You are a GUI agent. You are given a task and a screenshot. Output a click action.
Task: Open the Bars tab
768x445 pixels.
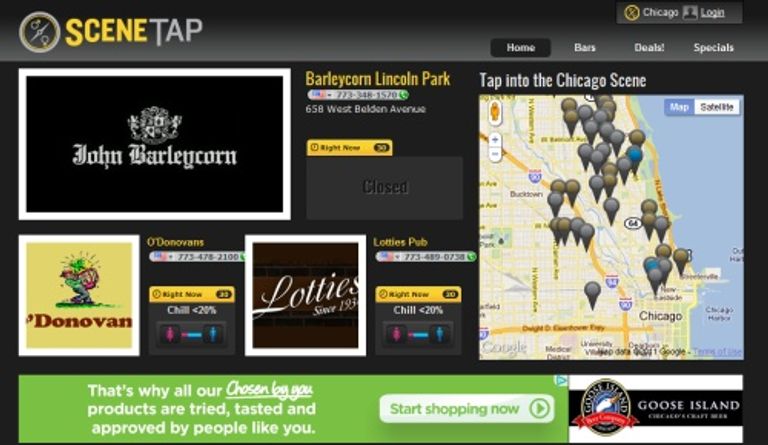[x=584, y=47]
